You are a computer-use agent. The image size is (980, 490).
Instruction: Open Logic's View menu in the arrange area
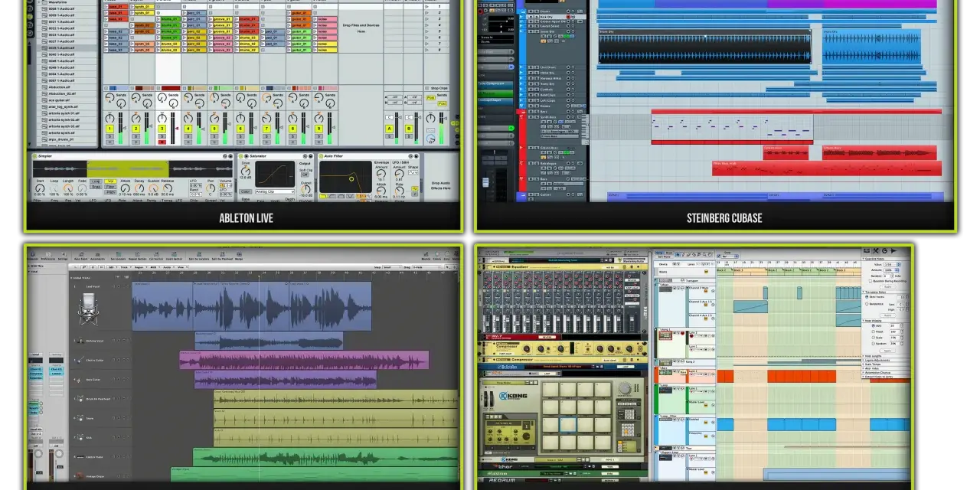click(181, 267)
